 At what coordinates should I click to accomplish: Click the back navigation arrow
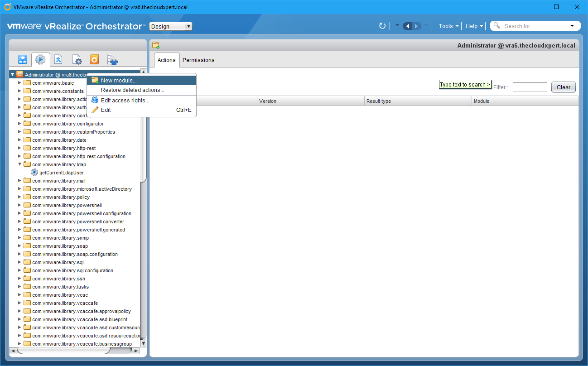407,26
